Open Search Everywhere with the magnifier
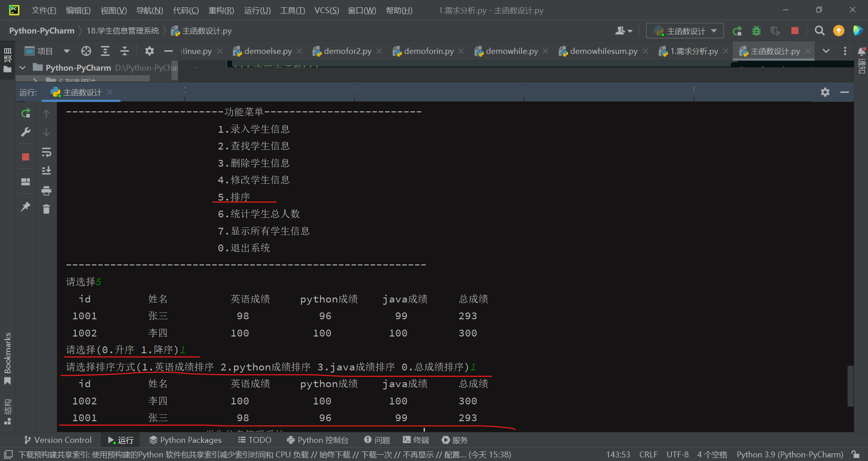This screenshot has height=461, width=868. (x=820, y=31)
